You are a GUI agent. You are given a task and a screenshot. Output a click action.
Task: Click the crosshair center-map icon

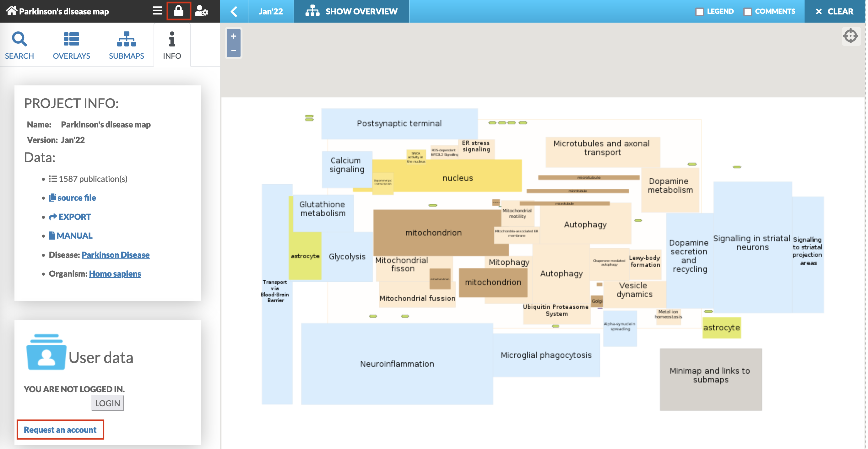pyautogui.click(x=850, y=36)
